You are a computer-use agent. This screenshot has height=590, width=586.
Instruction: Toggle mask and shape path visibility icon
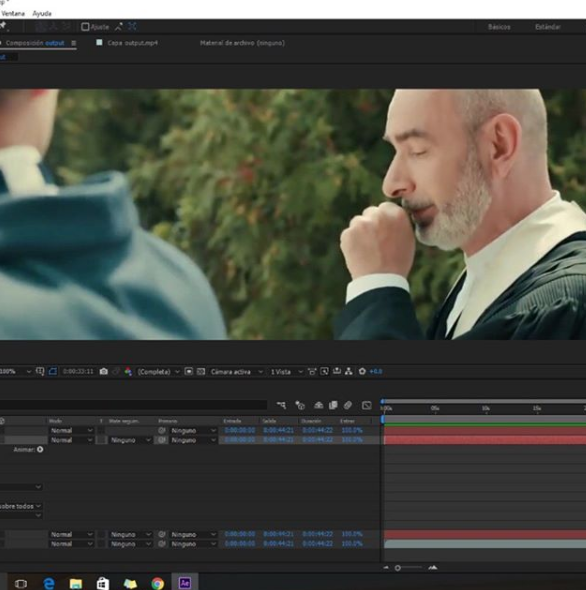[53, 371]
